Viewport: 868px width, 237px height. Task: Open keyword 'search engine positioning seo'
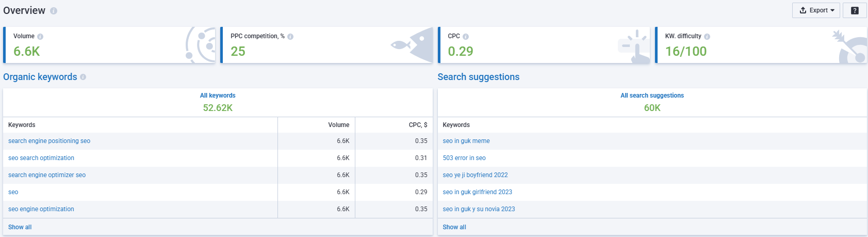(49, 141)
